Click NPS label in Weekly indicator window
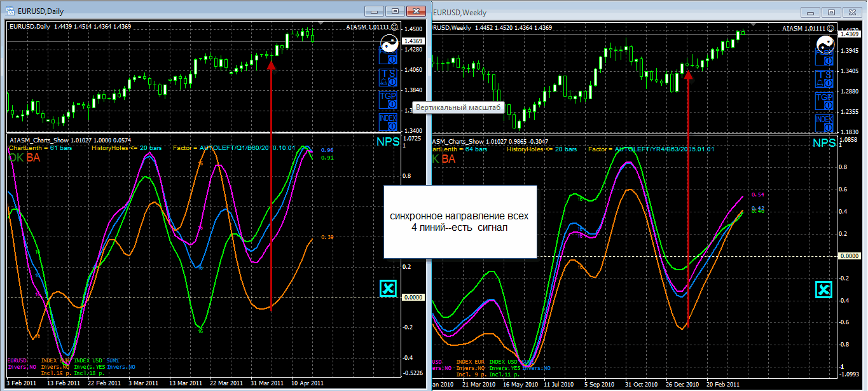 (x=824, y=142)
